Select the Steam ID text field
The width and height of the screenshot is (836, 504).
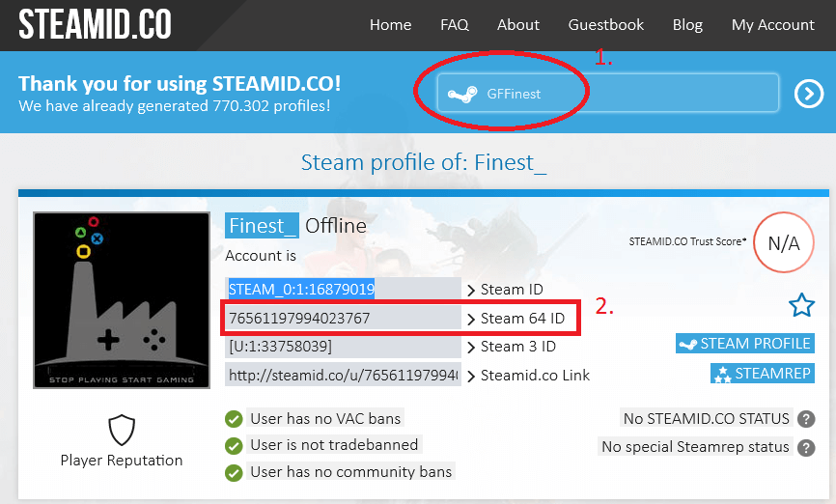(x=343, y=289)
